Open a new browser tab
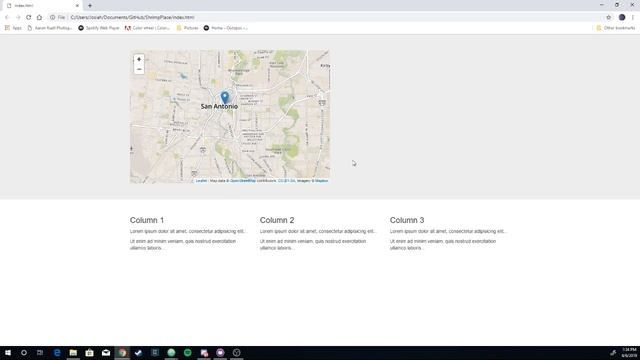Viewport: 640px width, 360px height. [90, 6]
